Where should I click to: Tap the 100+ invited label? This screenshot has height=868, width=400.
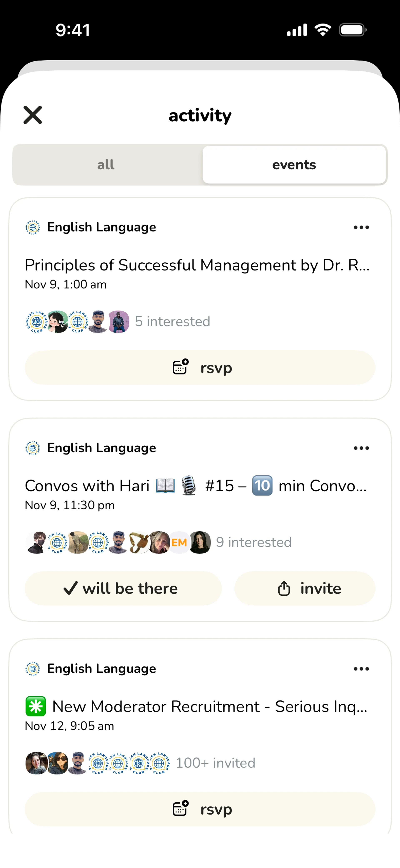[x=215, y=763]
